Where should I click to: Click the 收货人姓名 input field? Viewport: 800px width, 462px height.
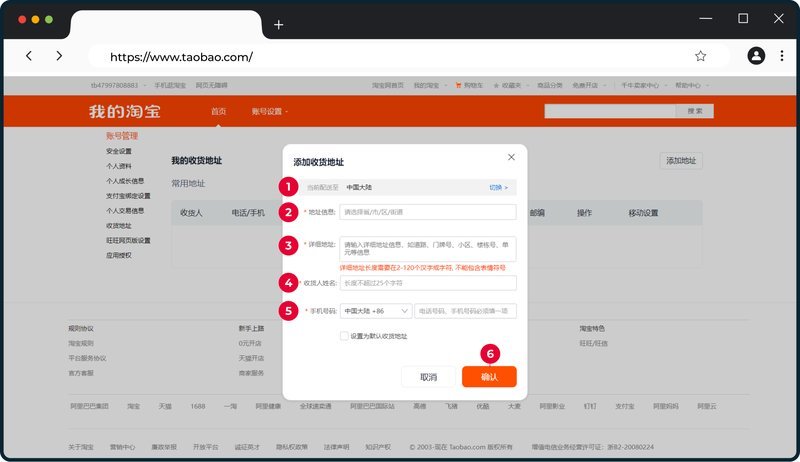point(428,283)
